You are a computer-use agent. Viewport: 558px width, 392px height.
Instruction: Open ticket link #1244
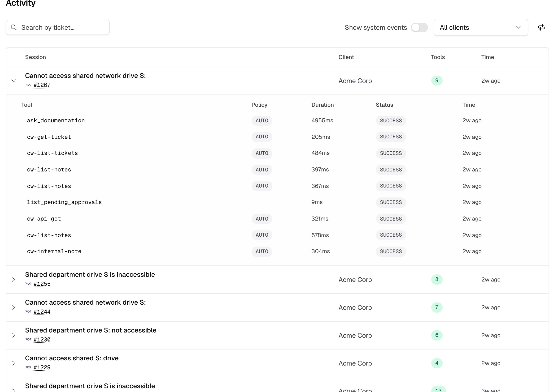tap(42, 312)
